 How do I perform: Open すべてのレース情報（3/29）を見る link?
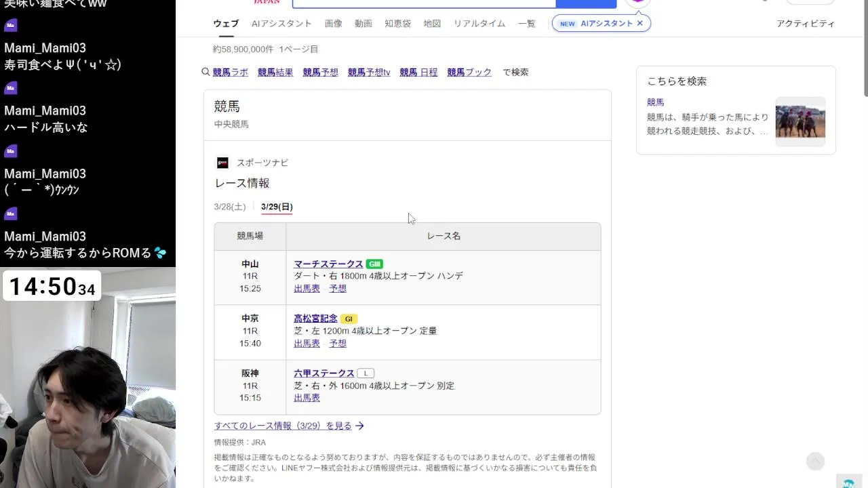coord(290,426)
